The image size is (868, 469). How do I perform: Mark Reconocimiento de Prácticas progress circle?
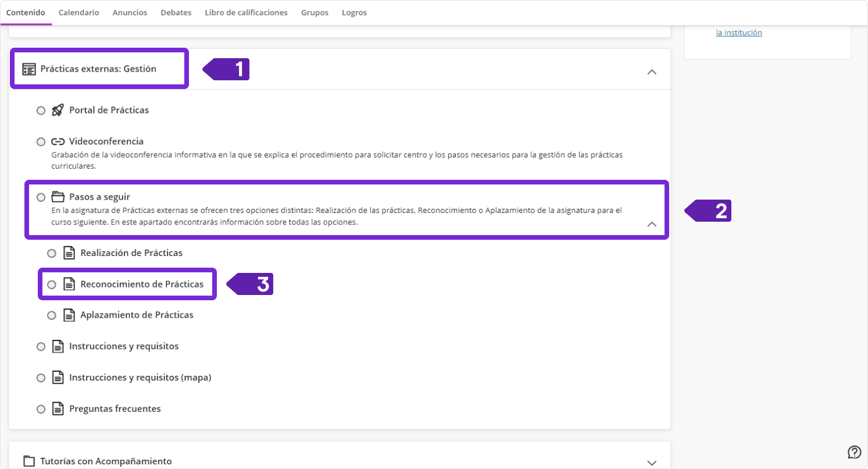click(52, 285)
